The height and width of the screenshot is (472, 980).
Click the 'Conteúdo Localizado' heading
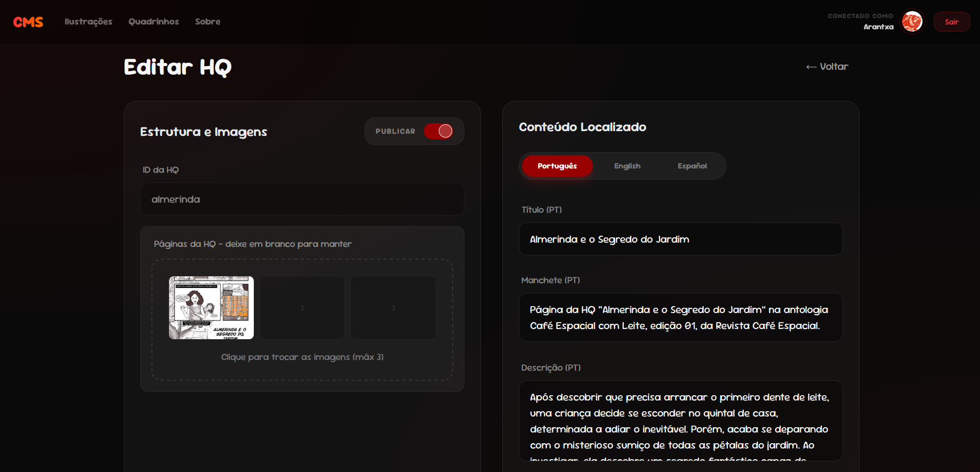582,127
